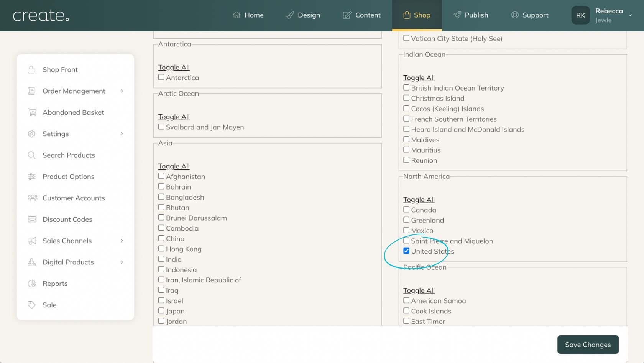Click the Publish rocket icon in top nav
The height and width of the screenshot is (363, 644).
click(457, 15)
